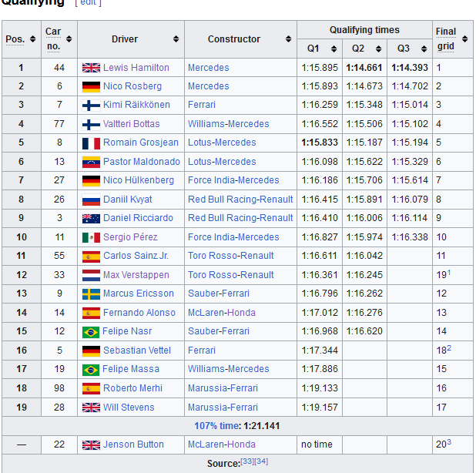Sort by Constructor column arrows

pos(288,39)
